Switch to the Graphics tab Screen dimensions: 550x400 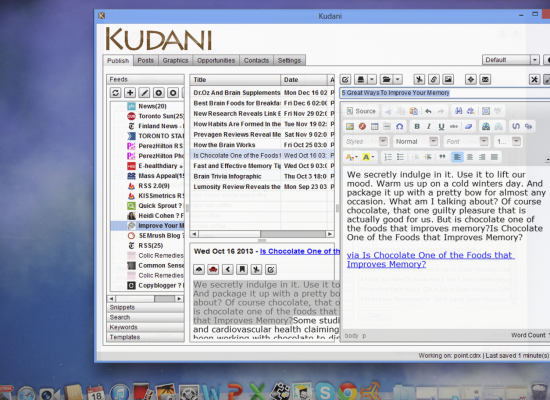175,60
